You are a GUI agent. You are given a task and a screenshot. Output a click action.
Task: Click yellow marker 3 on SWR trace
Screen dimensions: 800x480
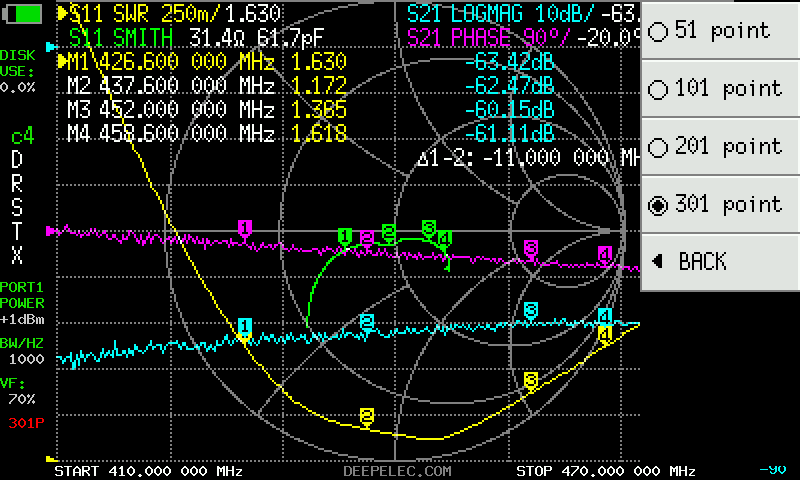click(531, 382)
